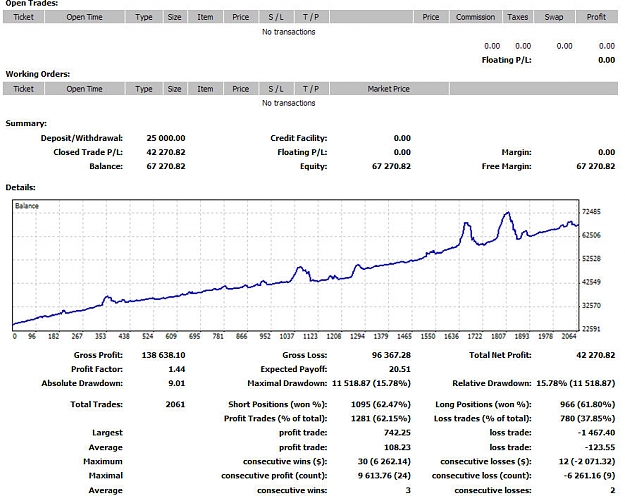Click the Item header in Working Orders

(205, 89)
